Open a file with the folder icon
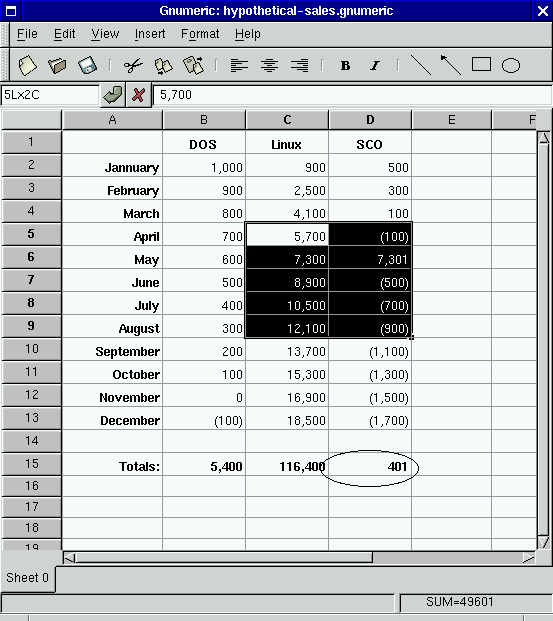 (x=57, y=65)
